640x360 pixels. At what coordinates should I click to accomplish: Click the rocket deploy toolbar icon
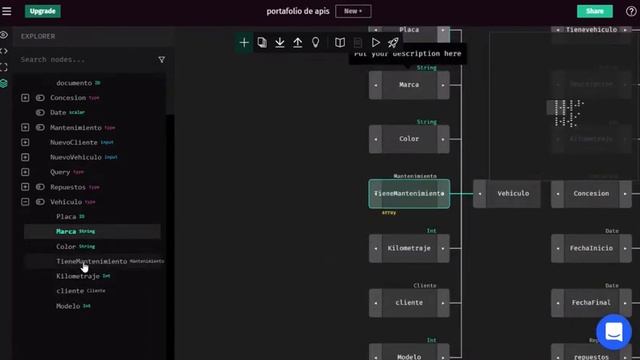pyautogui.click(x=393, y=42)
